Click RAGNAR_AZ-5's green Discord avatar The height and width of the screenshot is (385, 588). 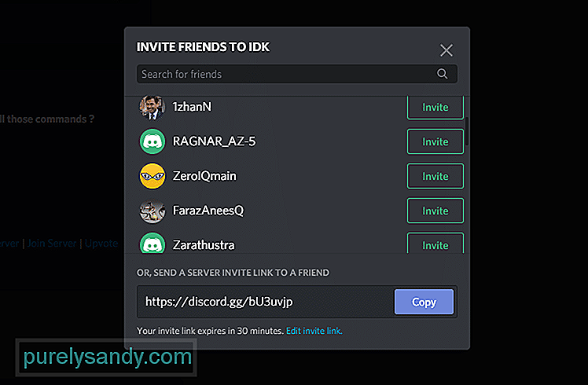pos(153,141)
